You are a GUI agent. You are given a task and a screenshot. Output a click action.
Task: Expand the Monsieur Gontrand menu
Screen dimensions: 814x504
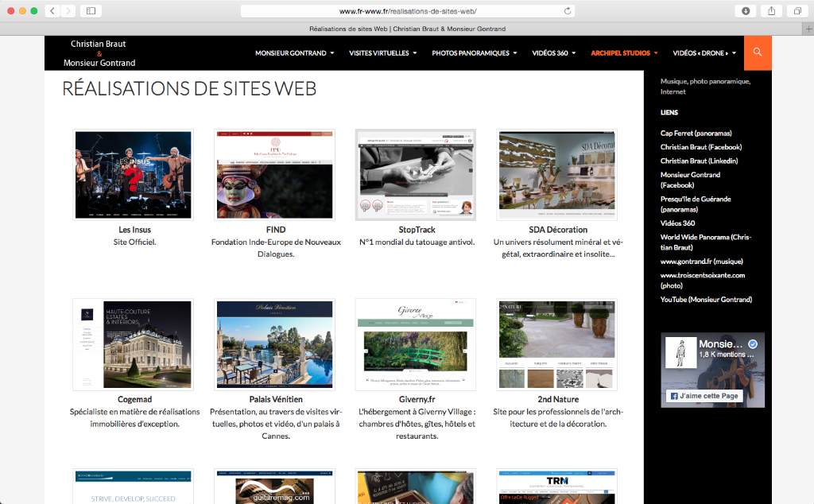294,53
